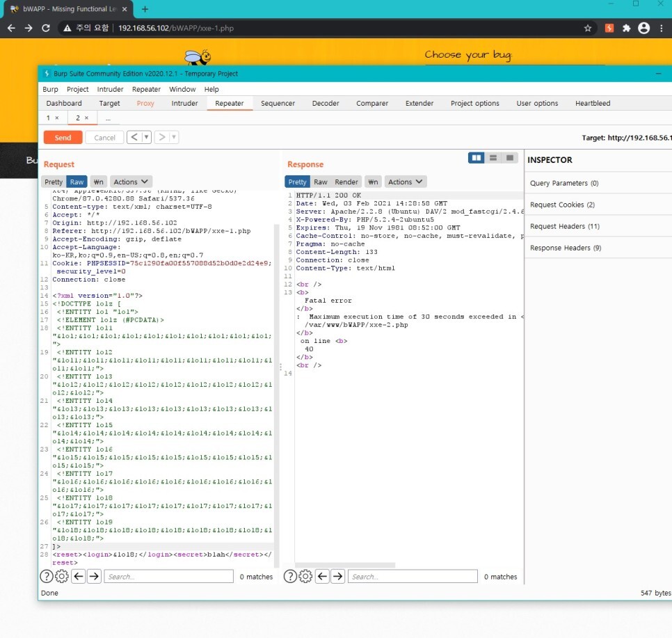Close Repeater sub-tab 2

point(86,118)
